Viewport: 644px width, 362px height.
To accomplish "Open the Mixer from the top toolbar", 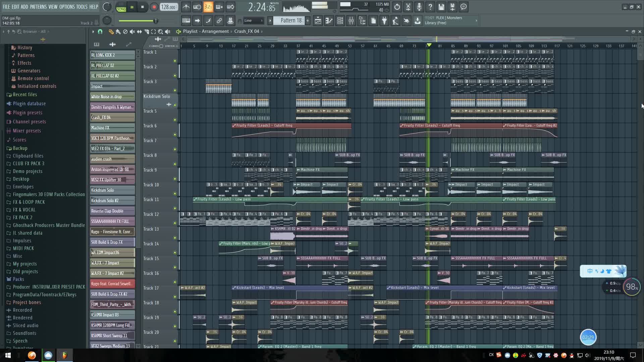I will coord(351,20).
